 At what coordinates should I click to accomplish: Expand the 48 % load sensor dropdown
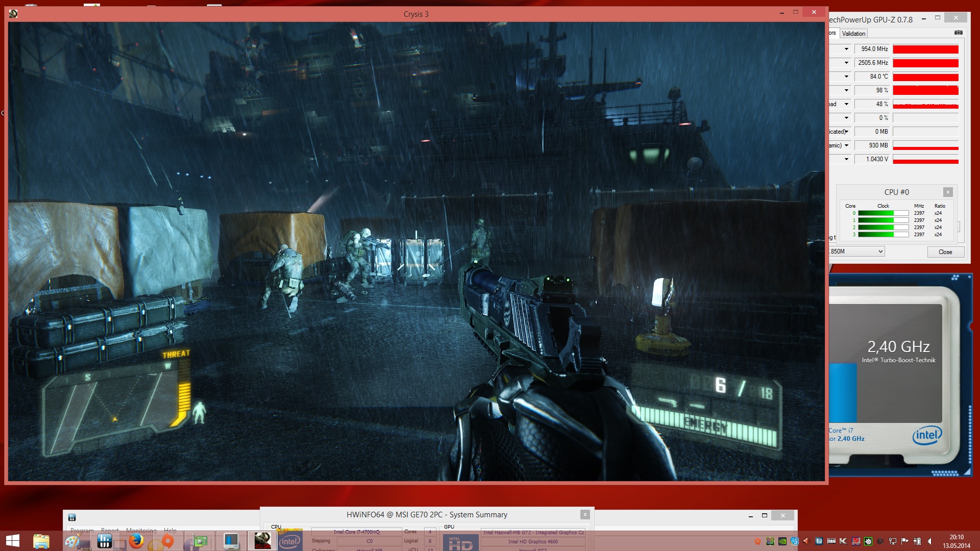(x=846, y=104)
